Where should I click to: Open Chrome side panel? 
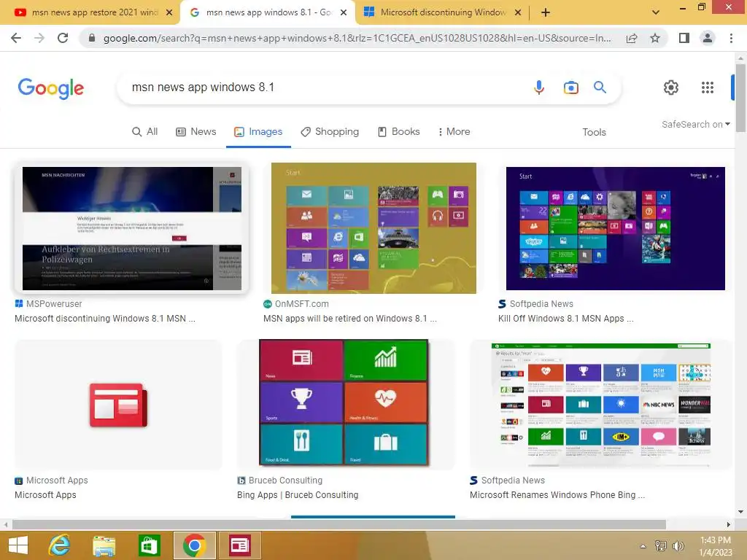pos(684,38)
